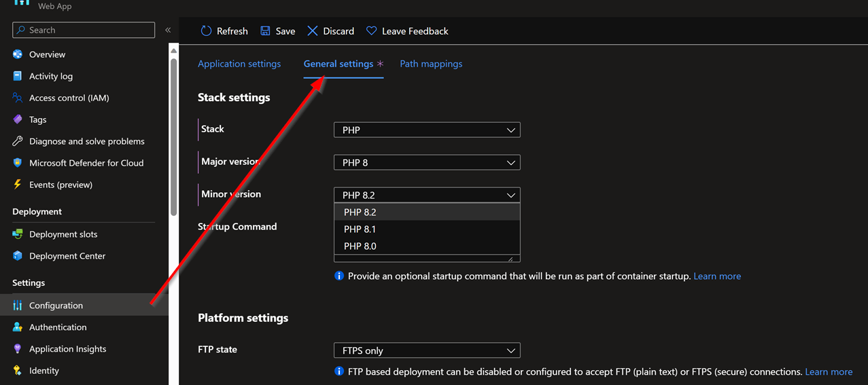Open Deployment Center page

point(67,256)
